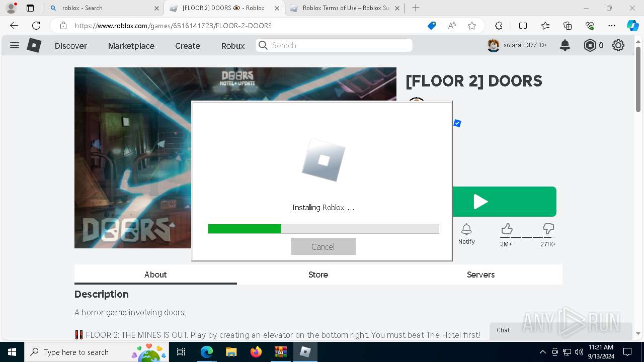
Task: Open a new browser tab
Action: tap(416, 8)
